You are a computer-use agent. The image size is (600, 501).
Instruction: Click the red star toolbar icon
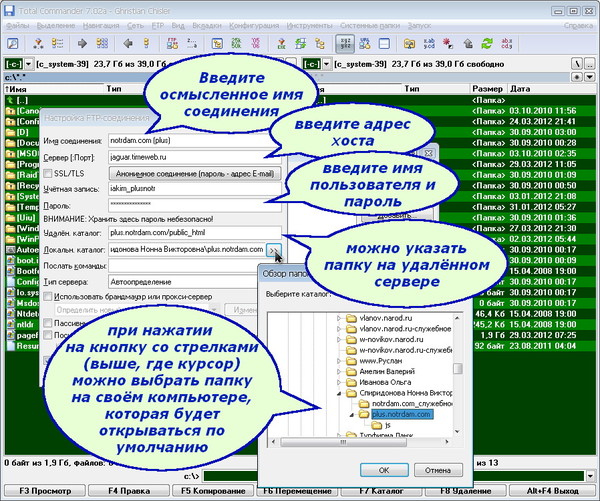pos(448,43)
